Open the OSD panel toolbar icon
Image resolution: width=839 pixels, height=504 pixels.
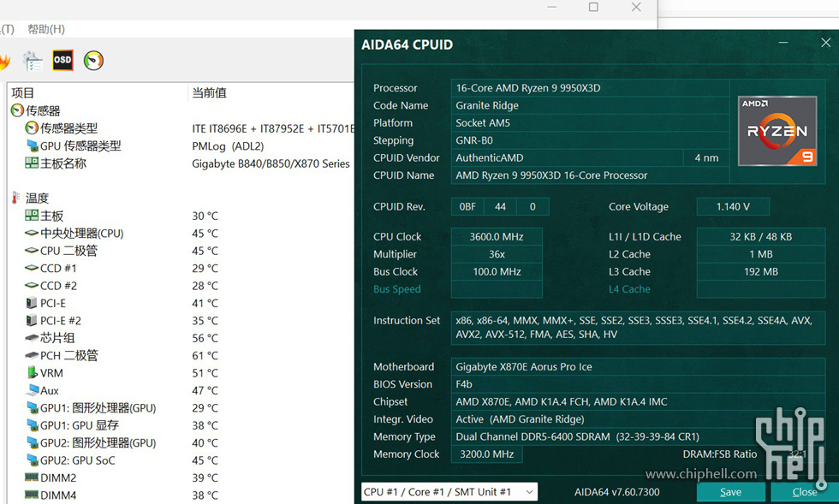click(x=62, y=60)
